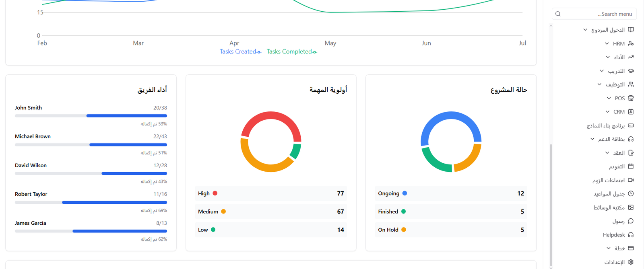The width and height of the screenshot is (644, 269).
Task: Focus the Search menu input field
Action: (594, 14)
